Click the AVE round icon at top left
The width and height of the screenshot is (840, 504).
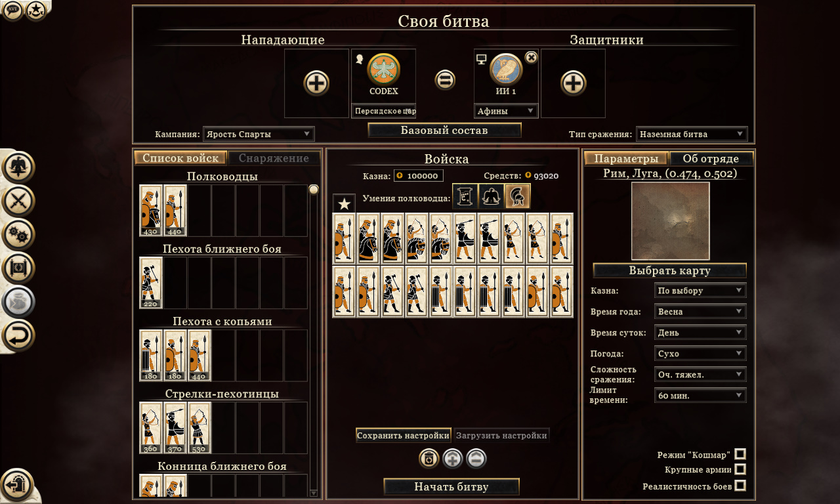click(x=12, y=10)
